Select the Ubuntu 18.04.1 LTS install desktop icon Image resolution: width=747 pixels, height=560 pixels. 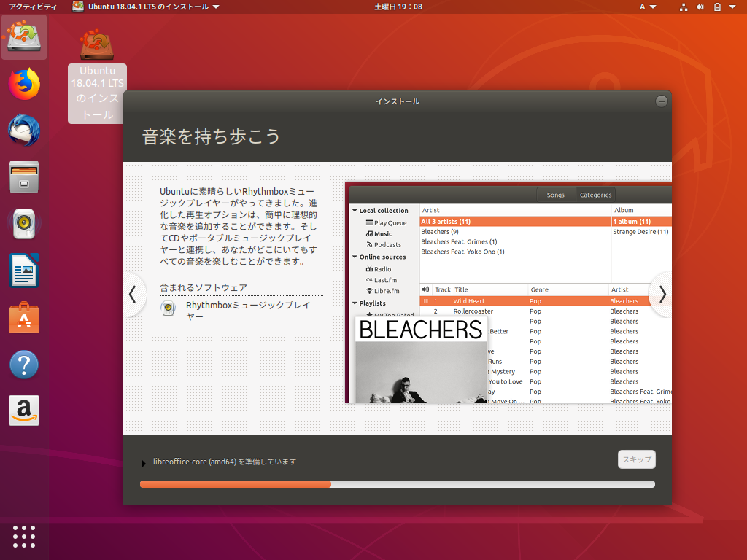point(97,76)
